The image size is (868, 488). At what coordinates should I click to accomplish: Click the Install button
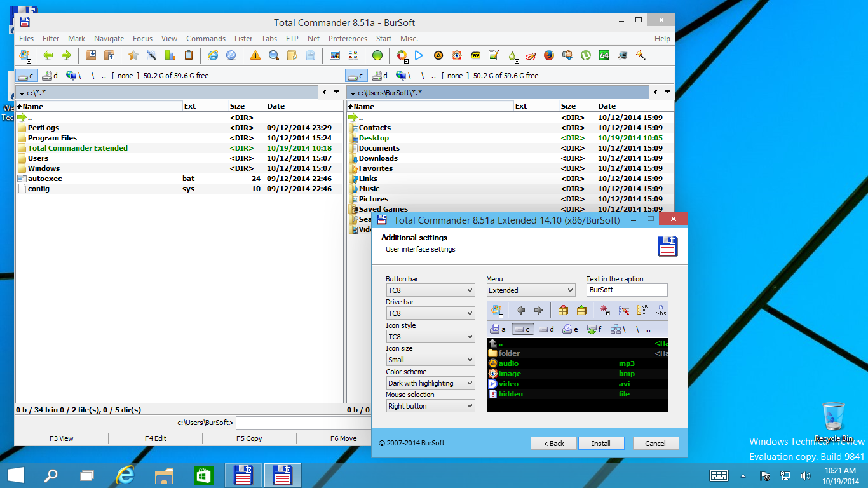(601, 444)
